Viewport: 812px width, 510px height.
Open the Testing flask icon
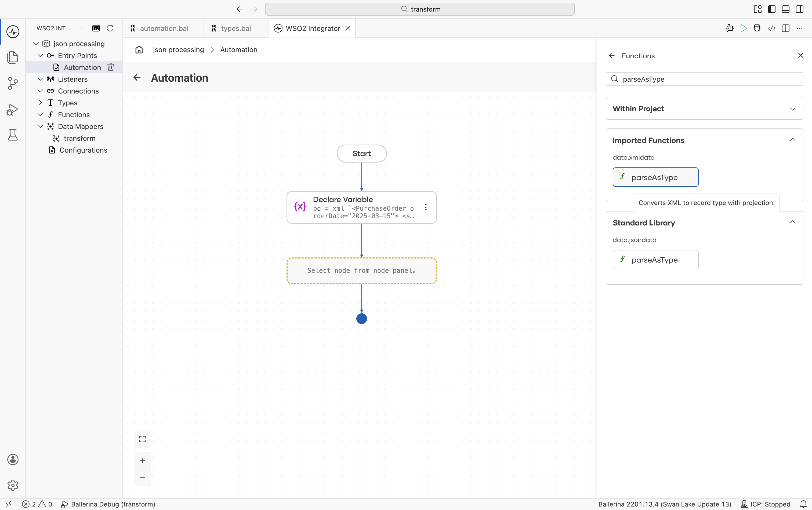[13, 135]
